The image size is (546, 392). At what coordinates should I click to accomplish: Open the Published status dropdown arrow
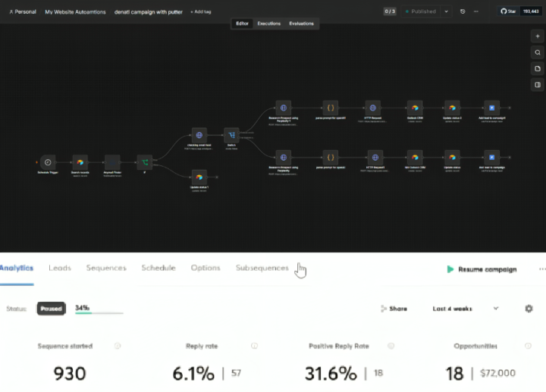coord(446,11)
